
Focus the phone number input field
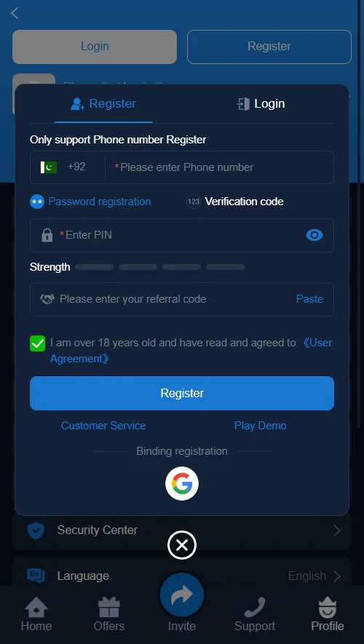pos(219,167)
